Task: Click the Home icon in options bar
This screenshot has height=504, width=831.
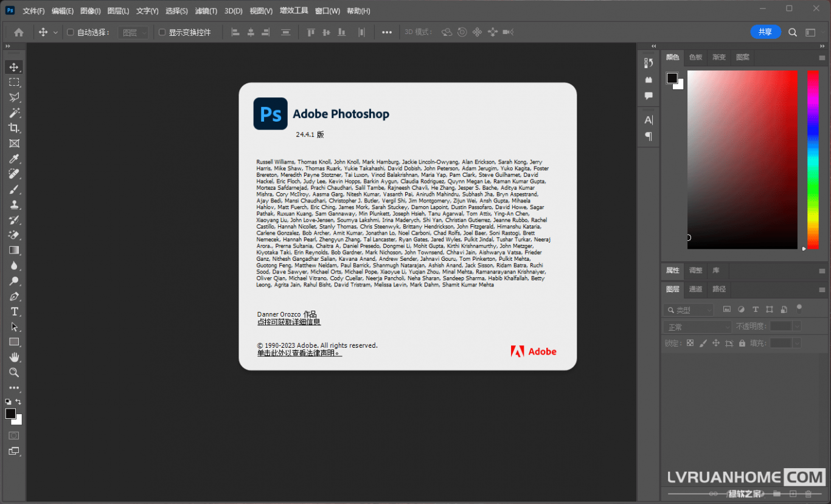Action: pos(19,32)
